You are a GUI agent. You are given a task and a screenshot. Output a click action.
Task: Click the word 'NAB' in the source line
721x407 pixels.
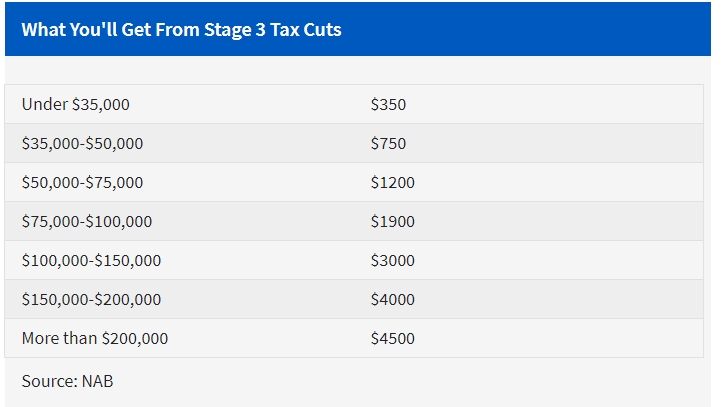[97, 381]
